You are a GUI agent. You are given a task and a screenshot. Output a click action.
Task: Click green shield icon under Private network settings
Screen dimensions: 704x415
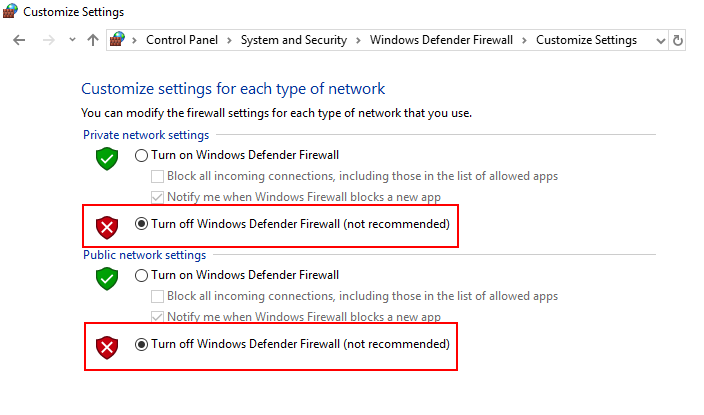pyautogui.click(x=107, y=158)
